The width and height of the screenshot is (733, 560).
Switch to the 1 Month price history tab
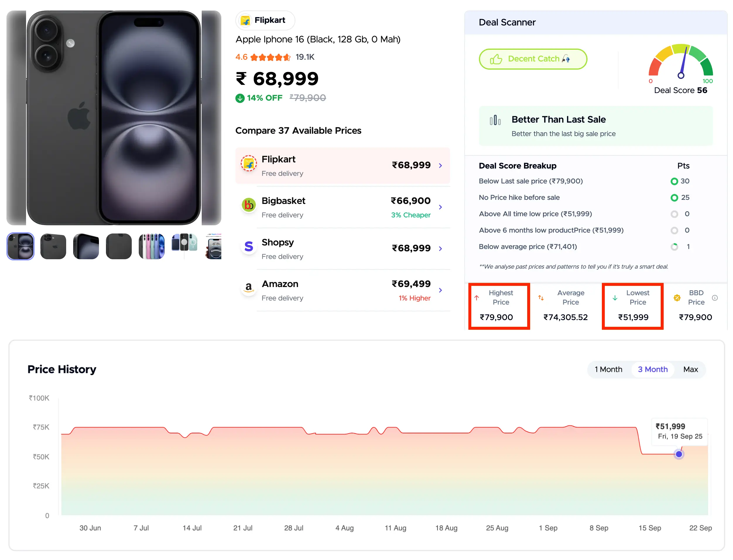(609, 369)
